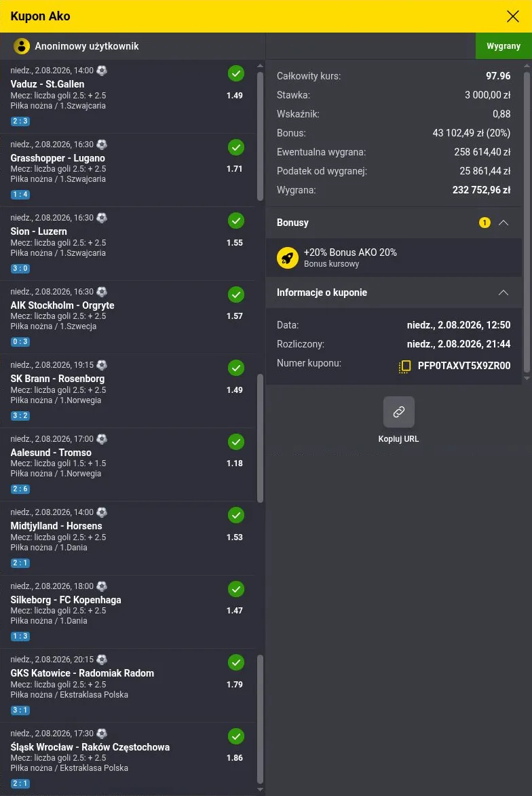Click the Bonusy section header
Viewport: 532px width, 796px height.
coord(394,223)
